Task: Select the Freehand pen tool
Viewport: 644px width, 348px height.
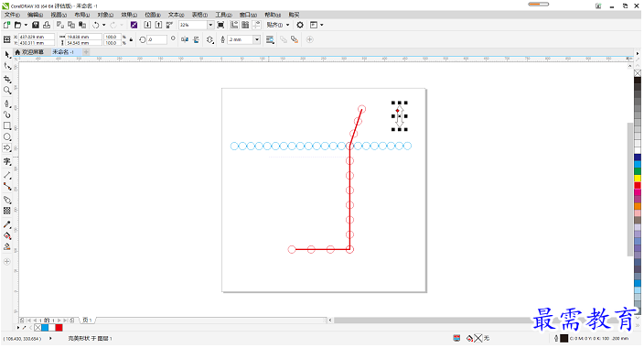Action: click(x=7, y=103)
